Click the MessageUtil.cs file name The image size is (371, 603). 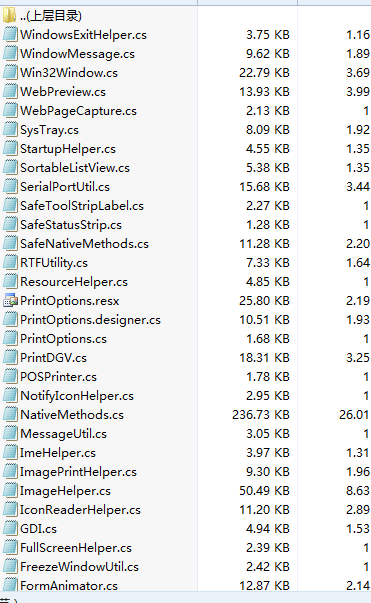(63, 434)
